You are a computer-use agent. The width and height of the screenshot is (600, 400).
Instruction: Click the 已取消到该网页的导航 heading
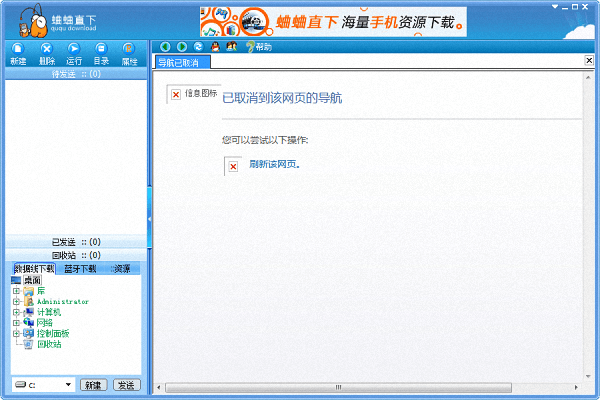pos(282,98)
